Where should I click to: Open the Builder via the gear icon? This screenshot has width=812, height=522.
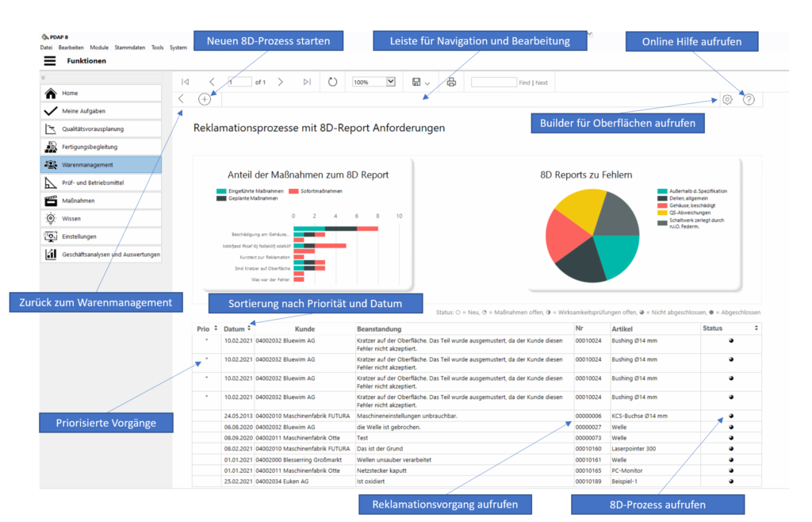727,98
